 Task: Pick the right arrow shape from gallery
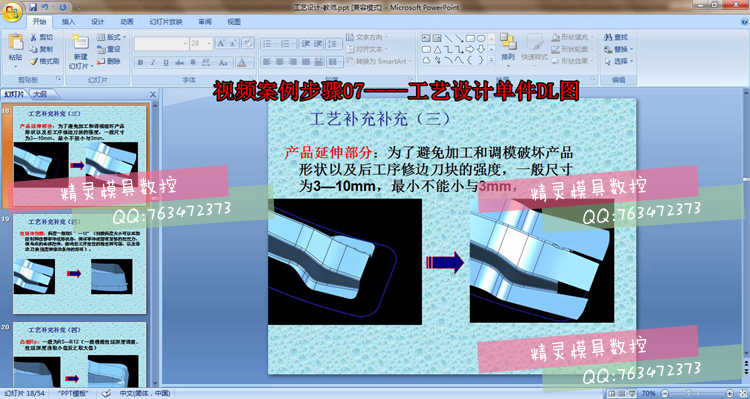tap(470, 49)
